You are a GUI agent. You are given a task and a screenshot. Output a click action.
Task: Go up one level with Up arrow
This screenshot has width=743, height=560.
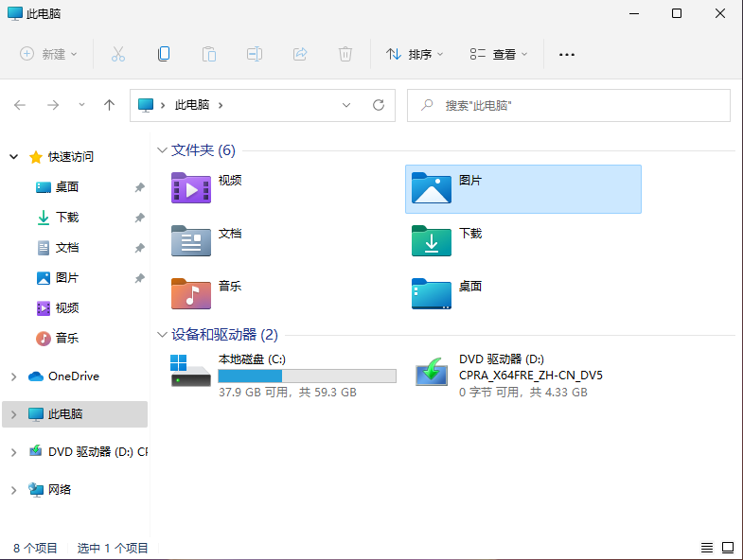(x=109, y=105)
